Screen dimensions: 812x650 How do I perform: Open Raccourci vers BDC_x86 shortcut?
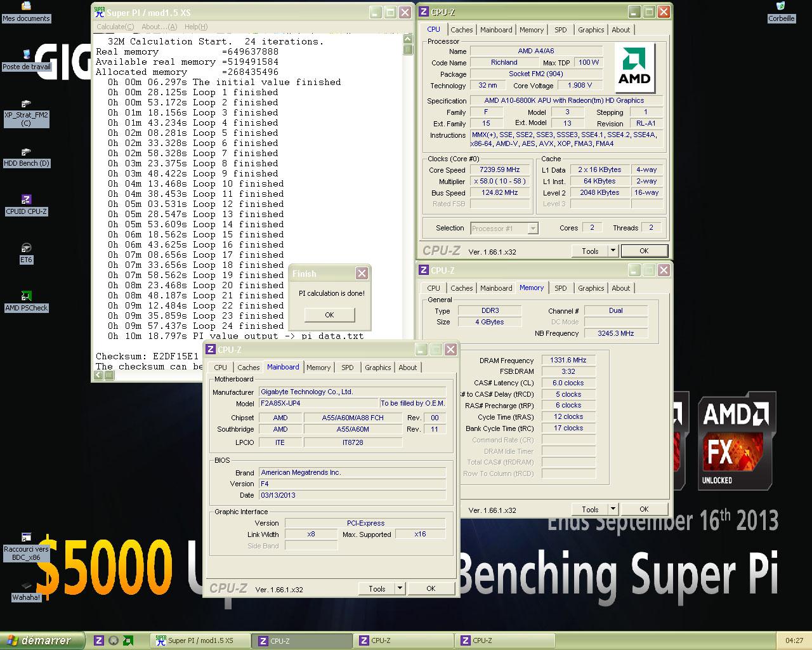tap(26, 547)
